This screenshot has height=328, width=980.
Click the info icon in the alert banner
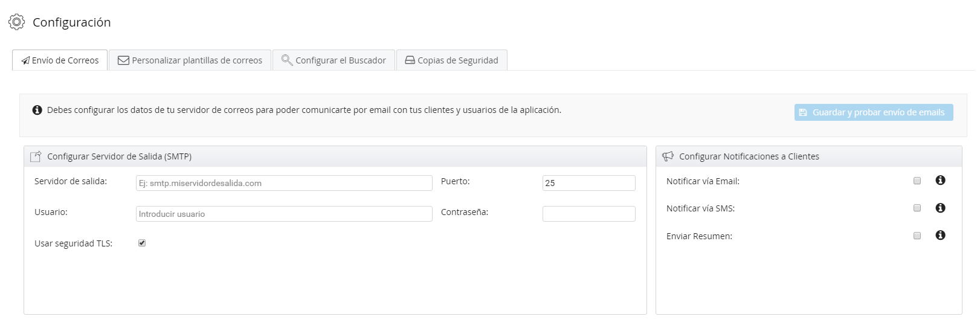point(37,110)
